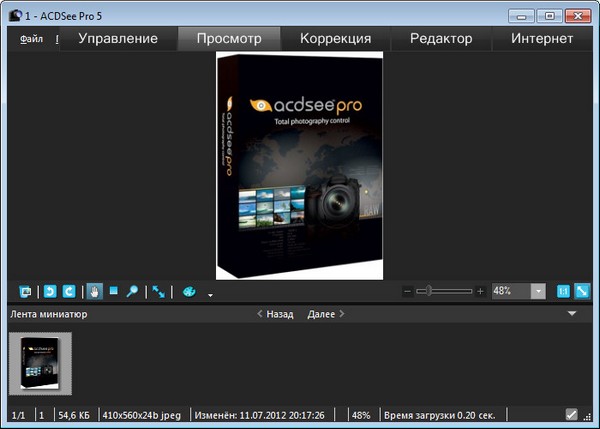Open the 48% zoom level dropdown

[x=538, y=291]
